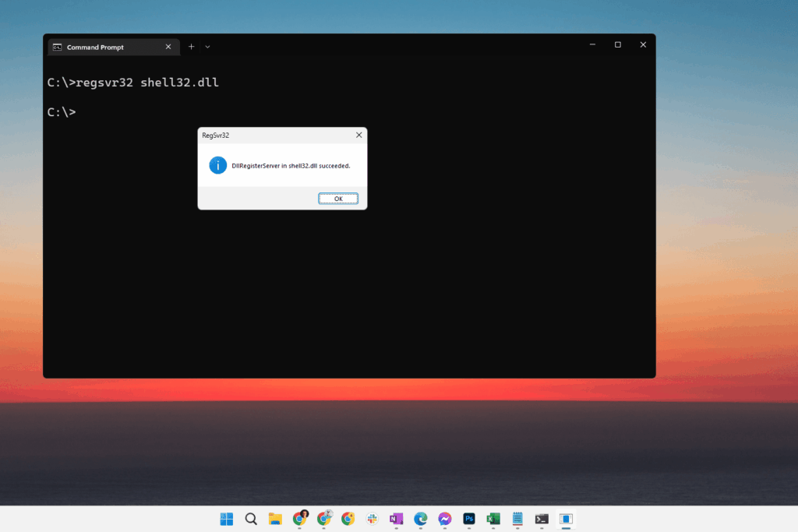Click OK in the RegSvr32 dialog
Image resolution: width=798 pixels, height=532 pixels.
[337, 198]
